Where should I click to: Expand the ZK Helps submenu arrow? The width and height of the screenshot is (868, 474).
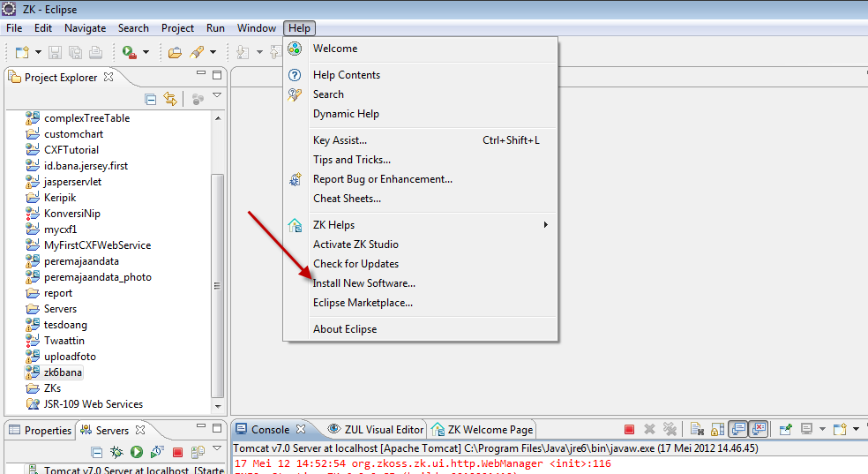(546, 225)
